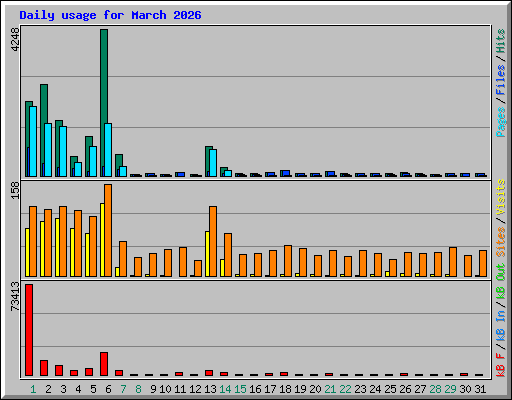Click the day 16 axis label
Image resolution: width=512 pixels, height=400 pixels.
pyautogui.click(x=255, y=389)
